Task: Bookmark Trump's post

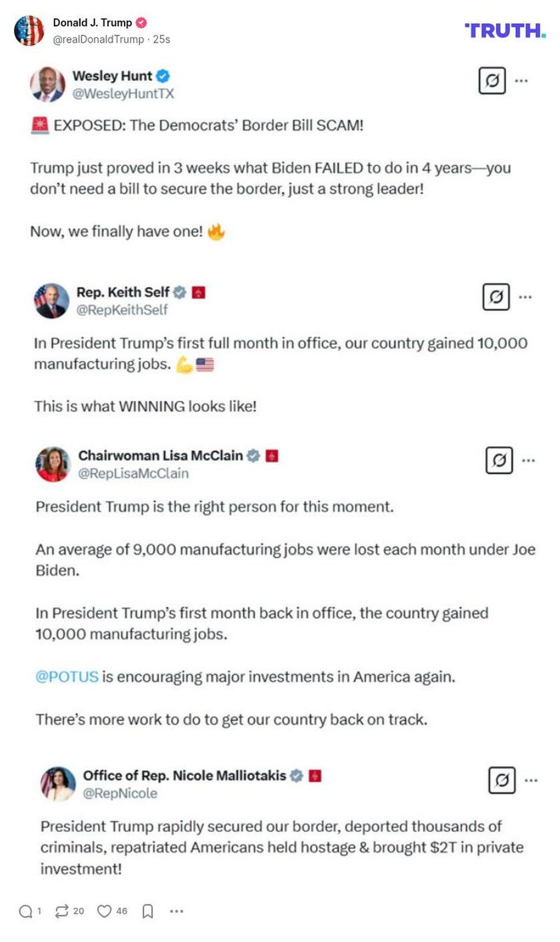Action: coord(148,911)
